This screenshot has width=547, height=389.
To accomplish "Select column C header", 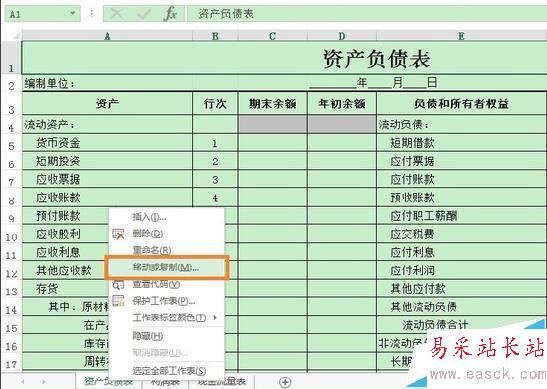I will [272, 36].
